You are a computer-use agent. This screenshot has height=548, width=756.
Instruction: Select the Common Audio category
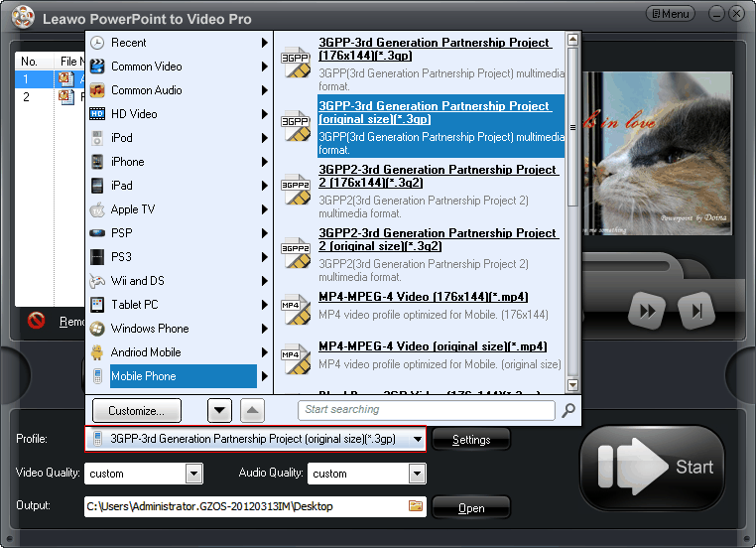click(147, 90)
